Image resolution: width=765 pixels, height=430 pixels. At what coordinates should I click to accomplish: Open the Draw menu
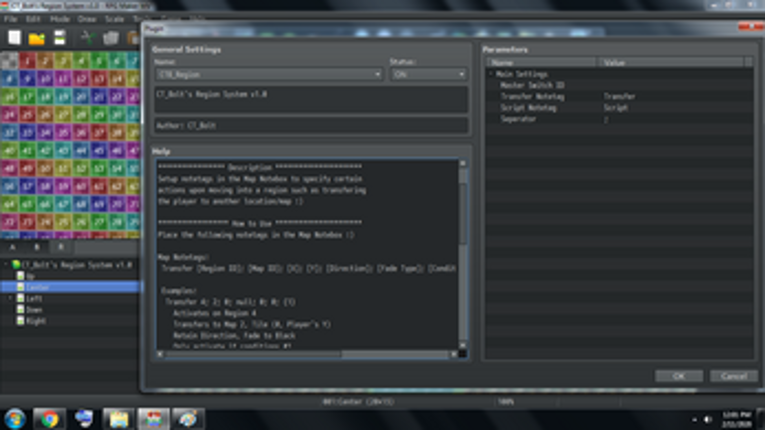point(87,19)
